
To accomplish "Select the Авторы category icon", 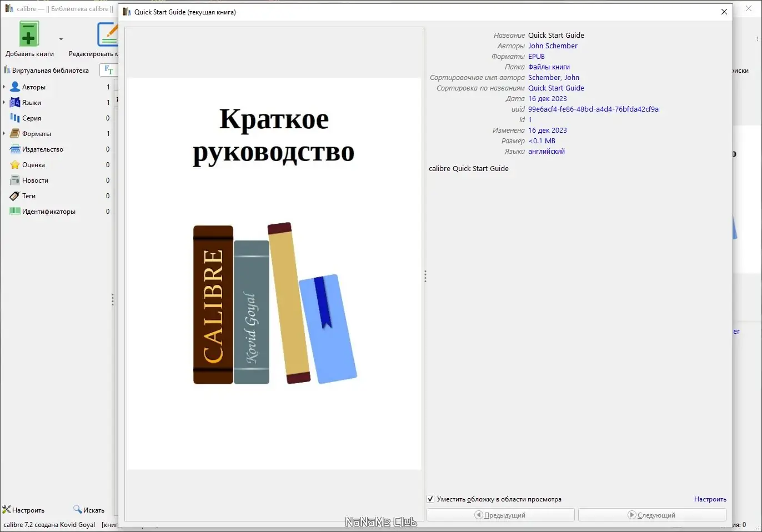I will (15, 87).
